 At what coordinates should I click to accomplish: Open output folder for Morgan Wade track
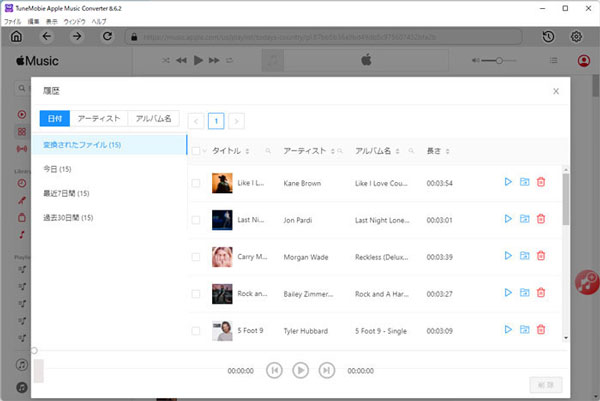tap(525, 256)
